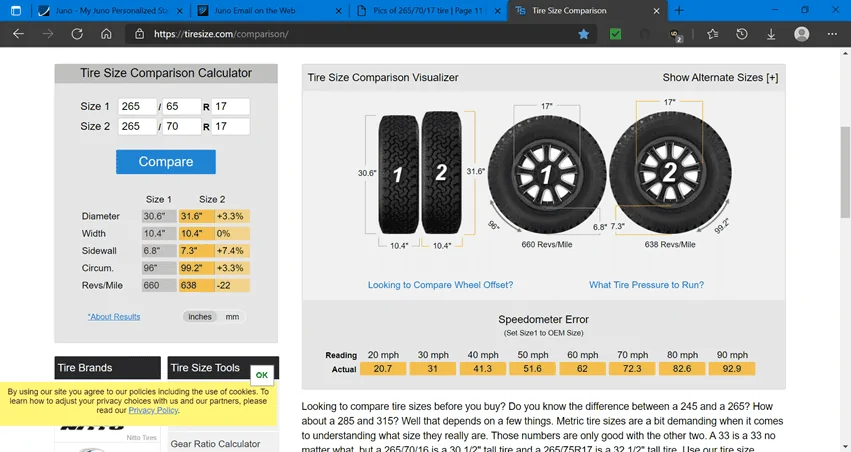
Task: Click wheel 1 side-view image
Action: tap(547, 174)
